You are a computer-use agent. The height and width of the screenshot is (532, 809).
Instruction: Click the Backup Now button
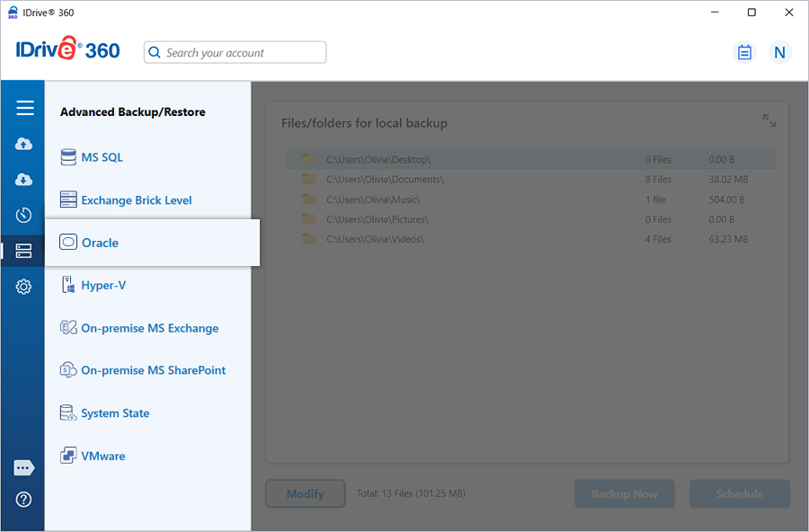click(x=624, y=493)
